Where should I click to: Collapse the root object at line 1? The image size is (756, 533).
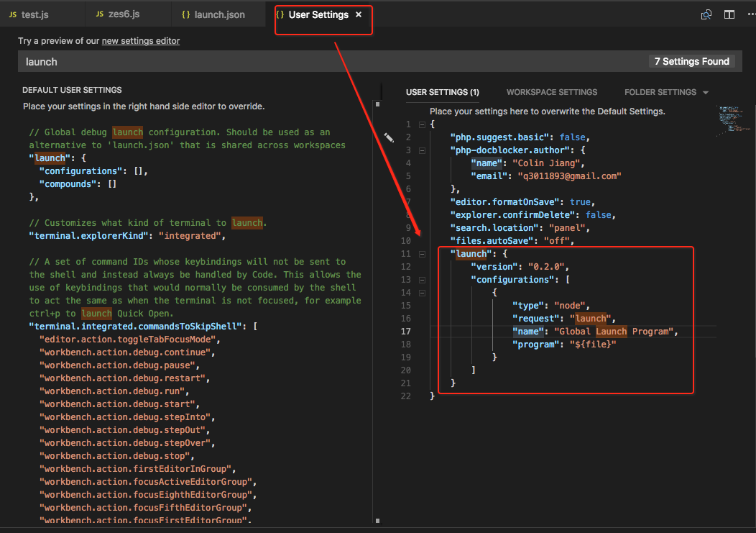[422, 124]
